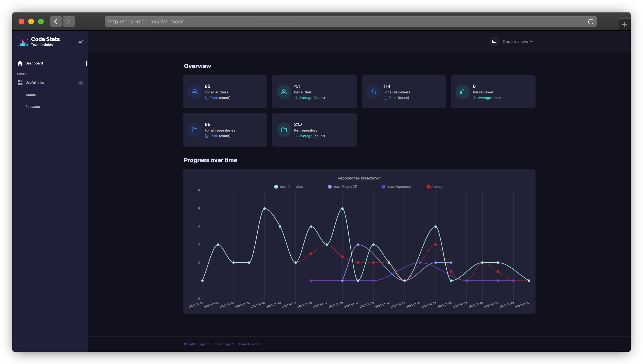Click the Per repository folder icon

[x=284, y=130]
